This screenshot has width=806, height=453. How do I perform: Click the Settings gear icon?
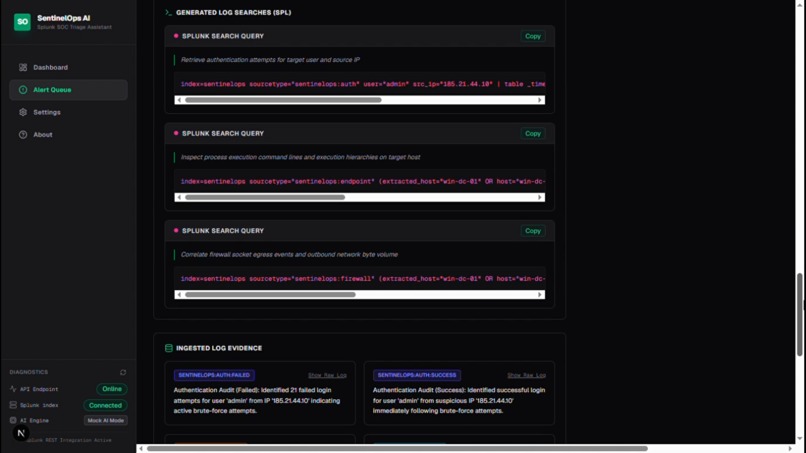(23, 112)
